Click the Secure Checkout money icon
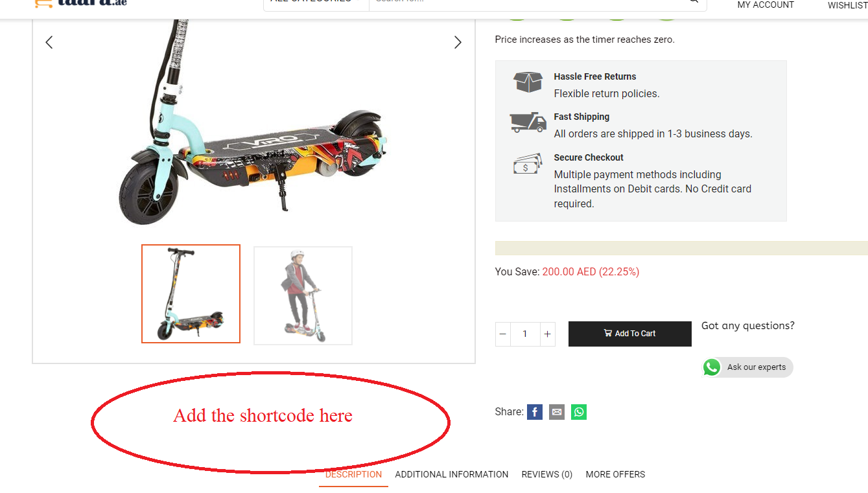Screen dimensions: 868x493 528,163
